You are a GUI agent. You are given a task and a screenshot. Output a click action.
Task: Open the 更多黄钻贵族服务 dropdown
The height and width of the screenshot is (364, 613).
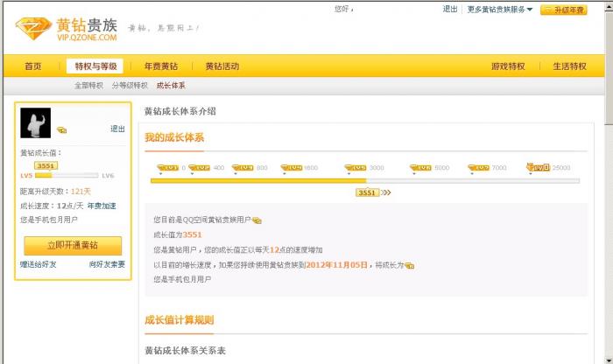point(500,10)
